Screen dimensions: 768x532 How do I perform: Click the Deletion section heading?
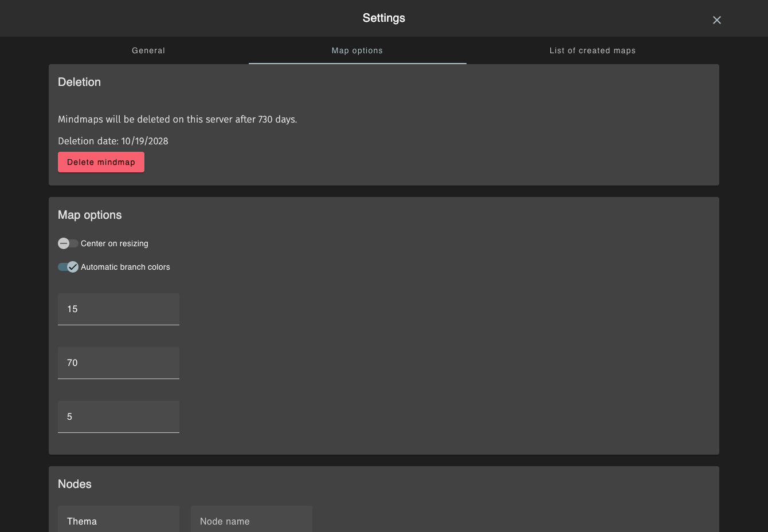79,82
